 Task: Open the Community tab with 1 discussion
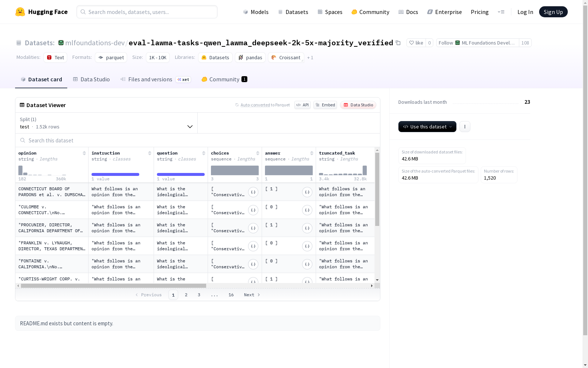pos(224,79)
